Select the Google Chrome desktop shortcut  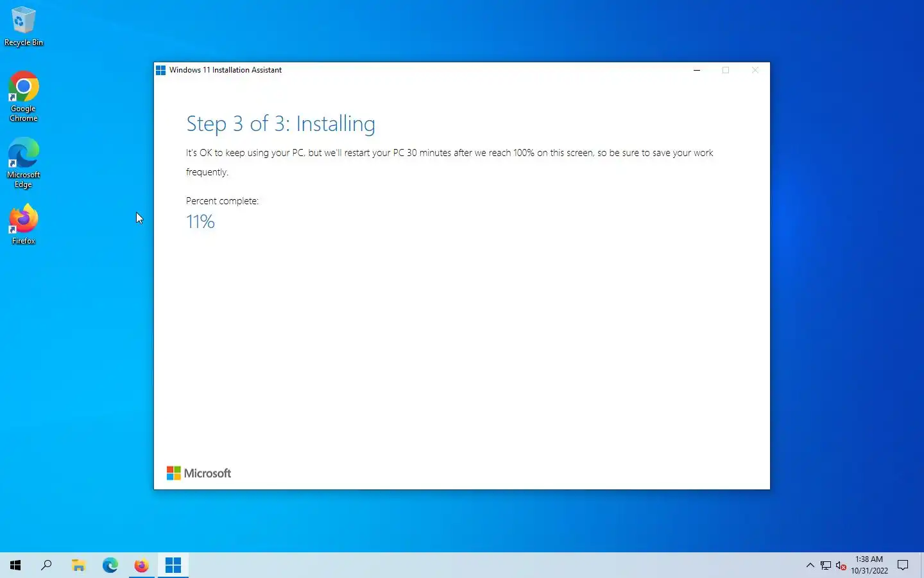[x=24, y=96]
